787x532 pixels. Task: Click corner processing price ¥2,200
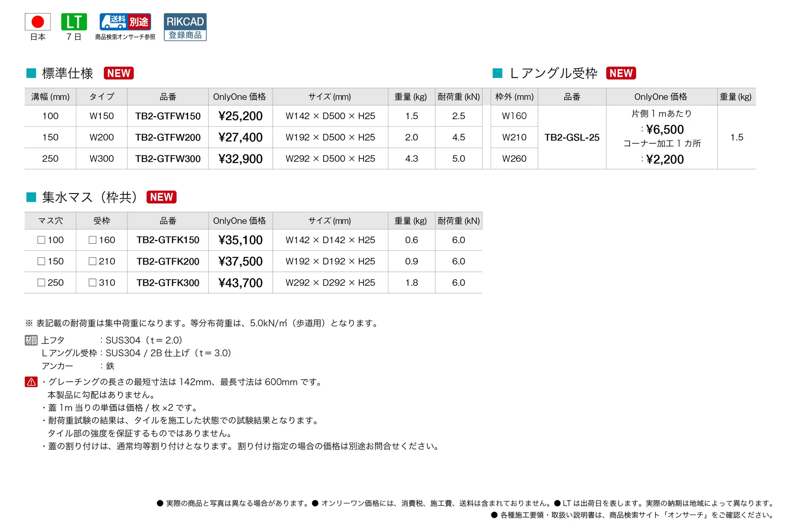pos(665,159)
